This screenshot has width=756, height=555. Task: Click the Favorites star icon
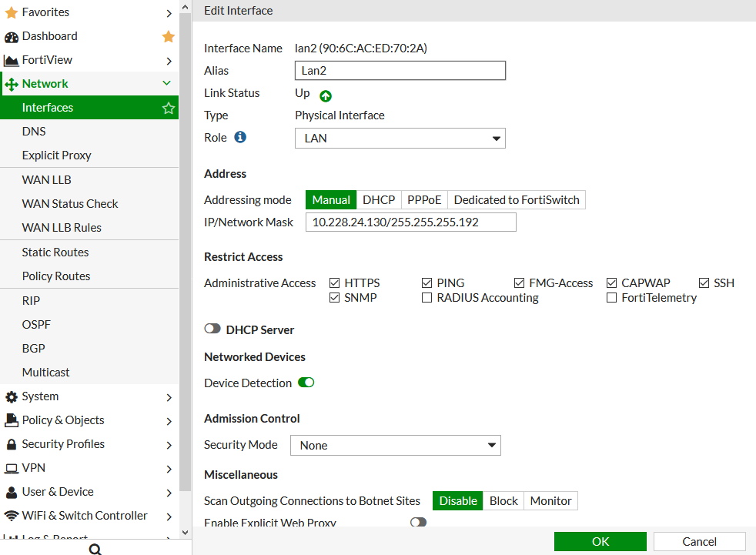coord(11,12)
